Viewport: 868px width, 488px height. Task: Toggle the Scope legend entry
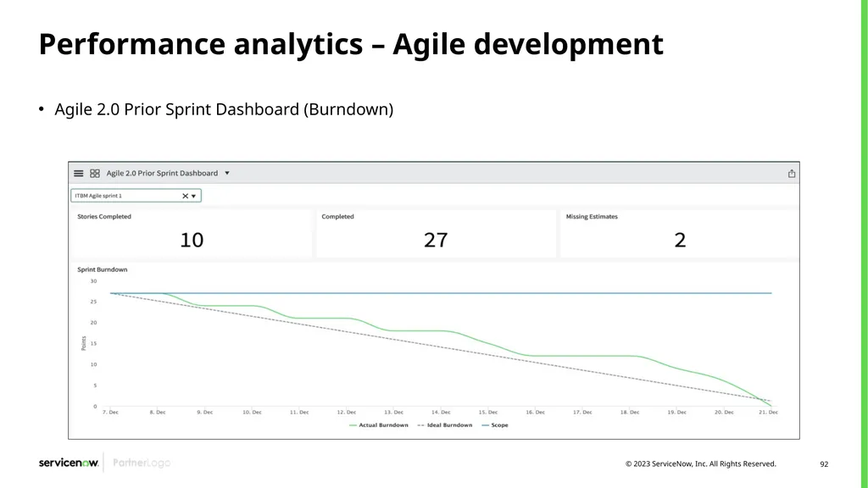(495, 425)
